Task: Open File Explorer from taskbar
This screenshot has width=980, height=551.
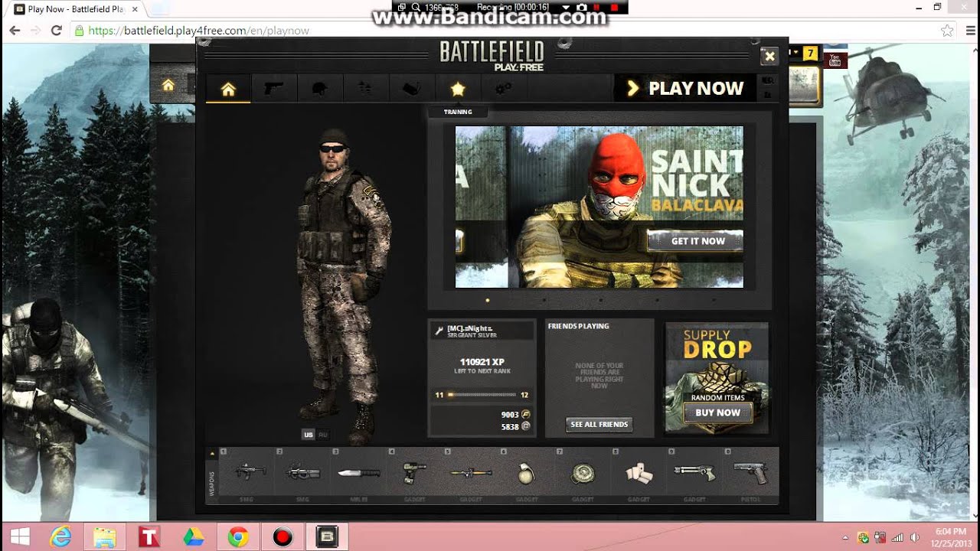Action: (x=105, y=537)
